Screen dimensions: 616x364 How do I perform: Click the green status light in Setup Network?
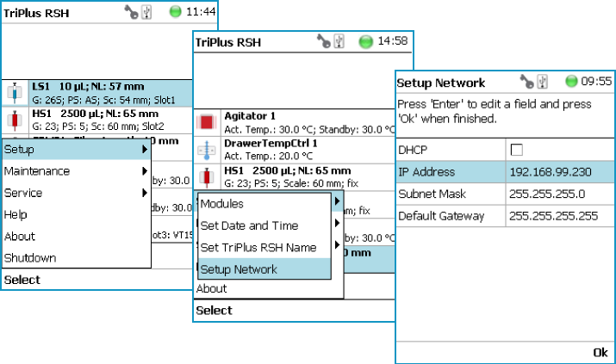point(571,81)
